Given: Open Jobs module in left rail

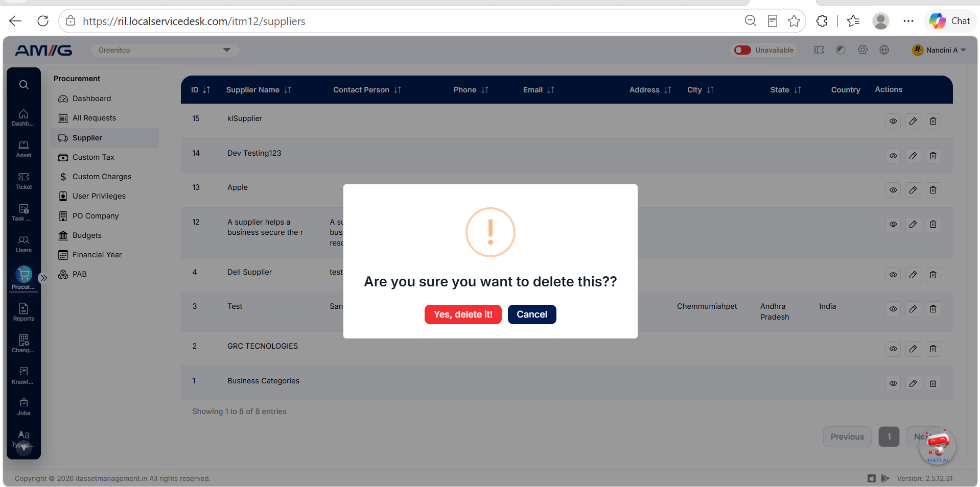Looking at the screenshot, I should pyautogui.click(x=24, y=407).
